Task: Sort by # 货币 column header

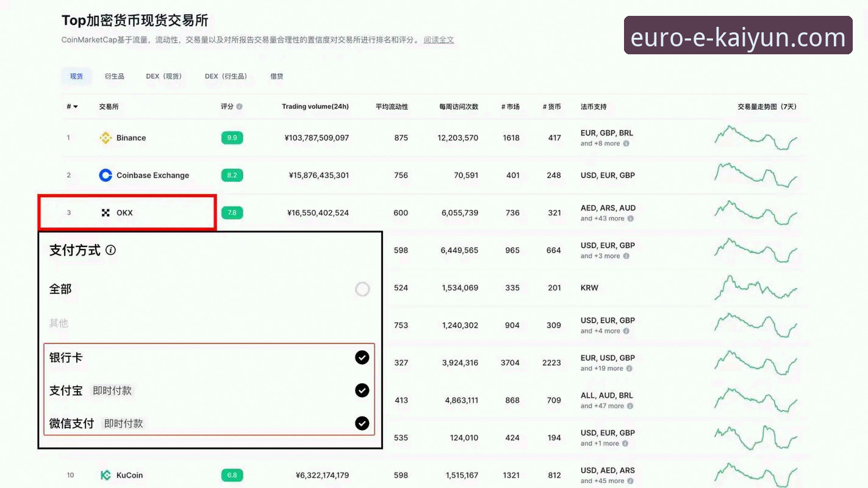Action: click(x=552, y=107)
